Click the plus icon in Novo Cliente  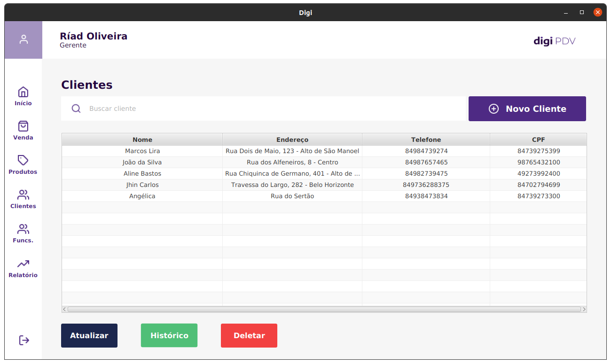pos(493,108)
